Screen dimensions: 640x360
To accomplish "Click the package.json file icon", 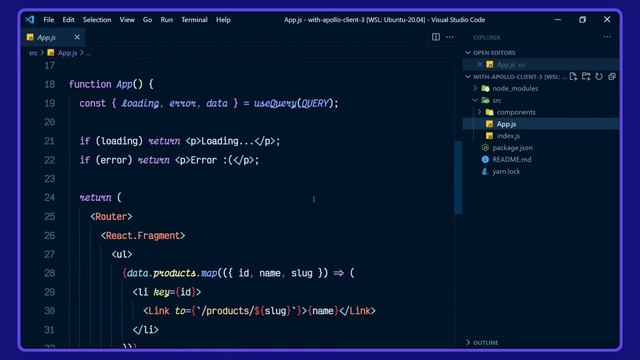I will (x=485, y=148).
